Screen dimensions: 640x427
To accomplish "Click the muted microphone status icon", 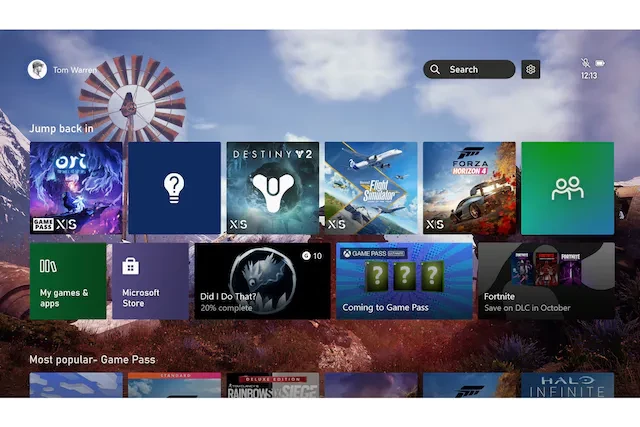I will coord(585,63).
